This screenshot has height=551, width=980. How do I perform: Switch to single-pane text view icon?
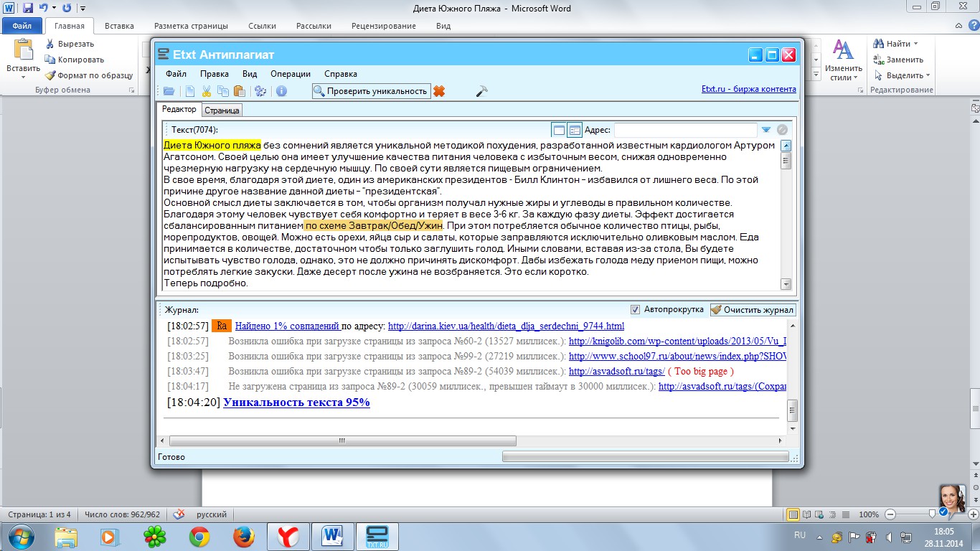point(558,130)
